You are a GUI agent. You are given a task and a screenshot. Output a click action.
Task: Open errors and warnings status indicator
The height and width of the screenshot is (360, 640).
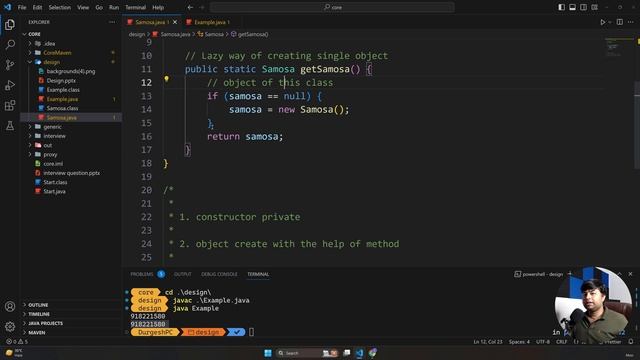coord(17,342)
